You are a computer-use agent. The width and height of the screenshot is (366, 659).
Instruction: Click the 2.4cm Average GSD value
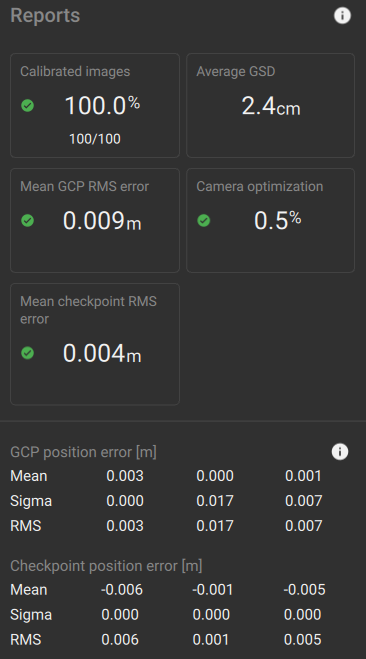(x=271, y=106)
